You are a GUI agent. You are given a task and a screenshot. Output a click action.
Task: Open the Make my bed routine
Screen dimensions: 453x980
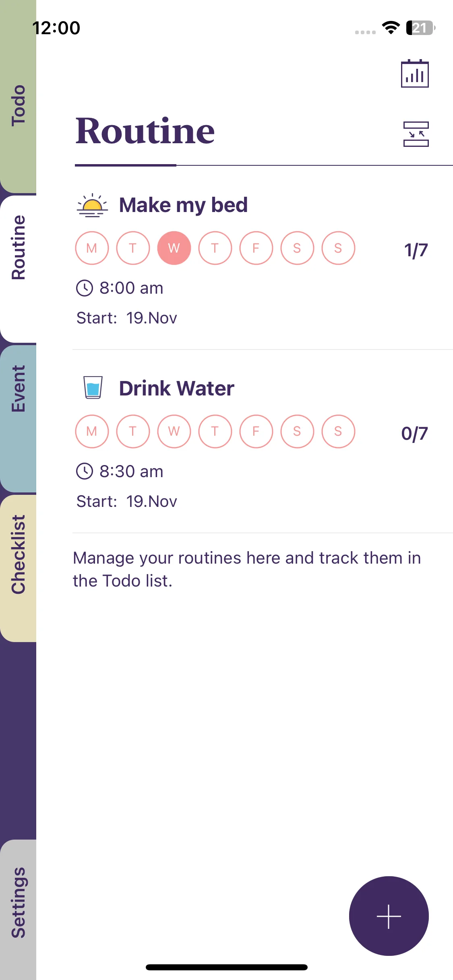point(183,205)
